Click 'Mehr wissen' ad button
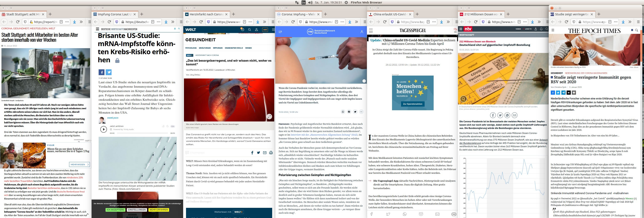The width and height of the screenshot is (644, 218). tap(79, 164)
